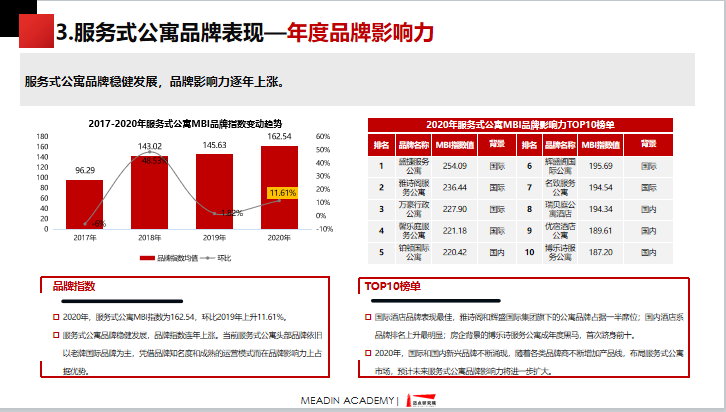The width and height of the screenshot is (726, 412).
Task: Click the MEADIN ACADEMY footer text
Action: 347,401
